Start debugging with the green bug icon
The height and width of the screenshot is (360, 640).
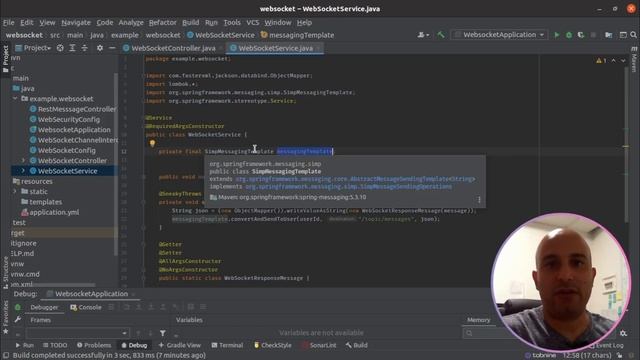569,35
